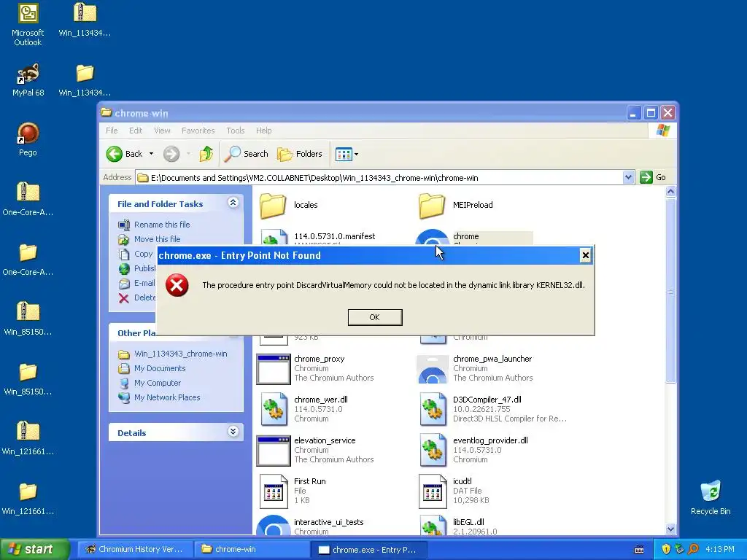Image resolution: width=747 pixels, height=560 pixels.
Task: Open the Favorites menu
Action: pyautogui.click(x=198, y=131)
